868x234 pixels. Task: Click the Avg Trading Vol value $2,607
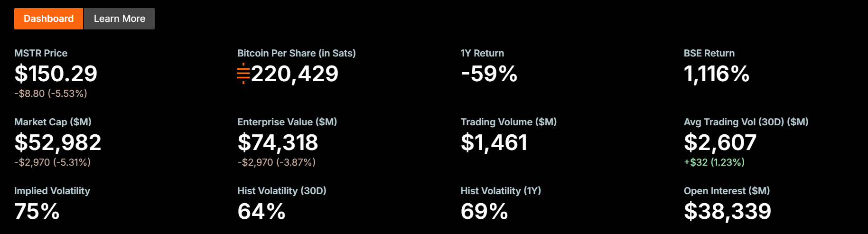720,142
